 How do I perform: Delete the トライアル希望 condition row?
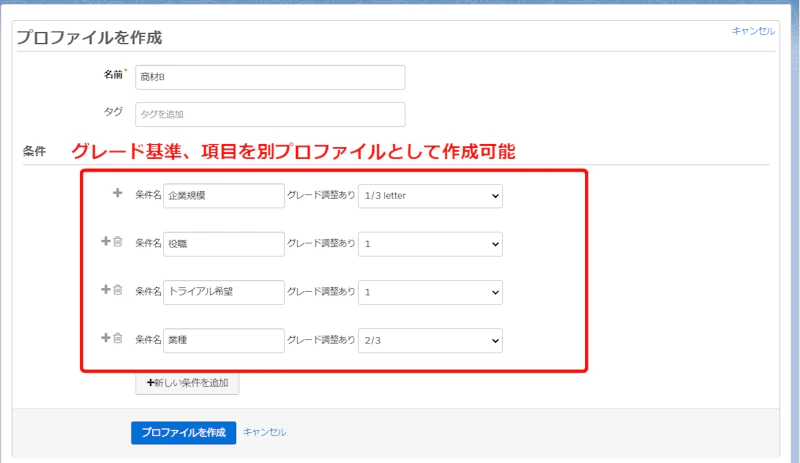118,289
